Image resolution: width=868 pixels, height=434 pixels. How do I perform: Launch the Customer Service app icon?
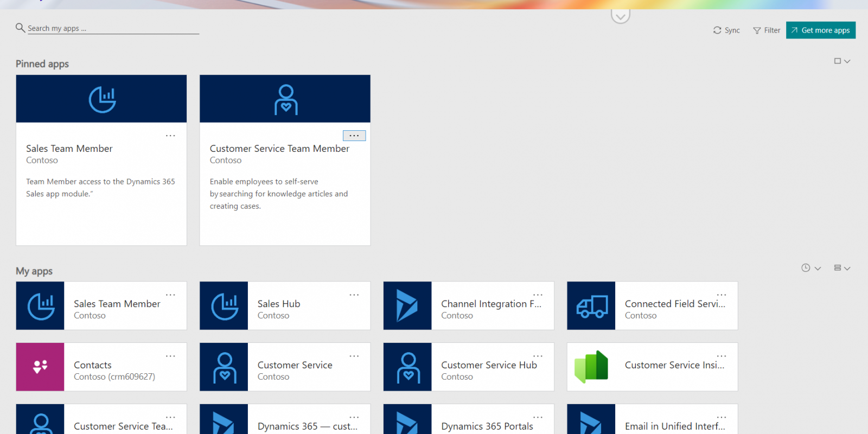(224, 367)
